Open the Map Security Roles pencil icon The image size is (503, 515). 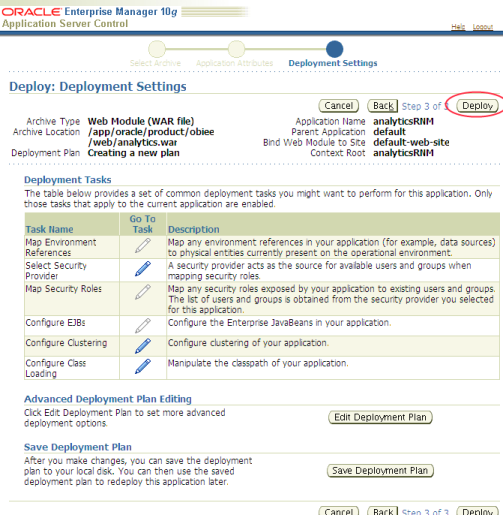143,292
